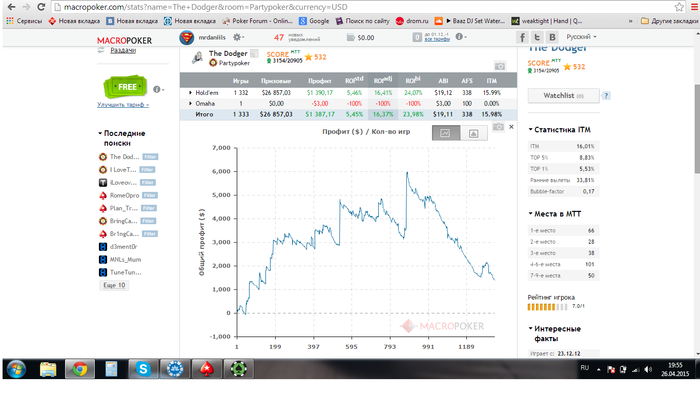Open the Chrome menu hamburger icon
This screenshot has height=394, width=700.
(x=695, y=7)
